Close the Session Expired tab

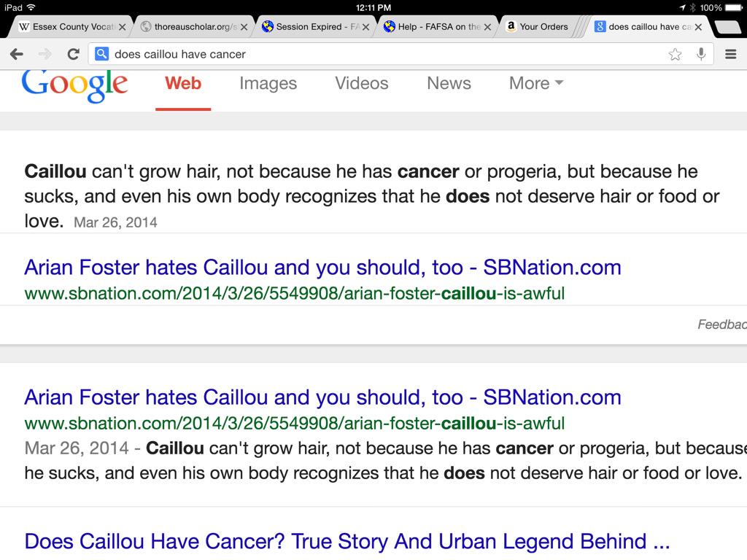click(366, 27)
